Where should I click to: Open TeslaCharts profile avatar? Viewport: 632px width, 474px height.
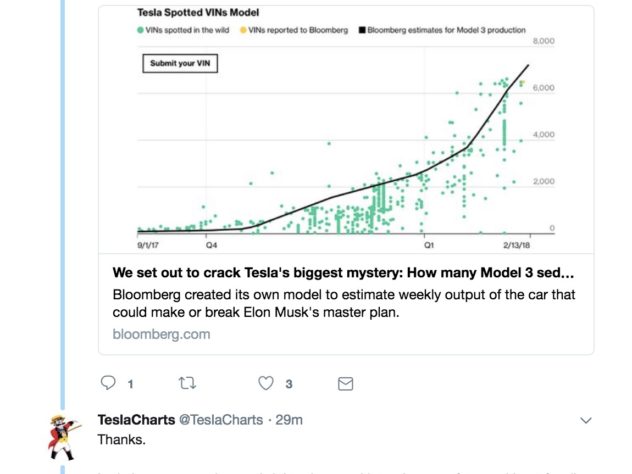pos(63,437)
